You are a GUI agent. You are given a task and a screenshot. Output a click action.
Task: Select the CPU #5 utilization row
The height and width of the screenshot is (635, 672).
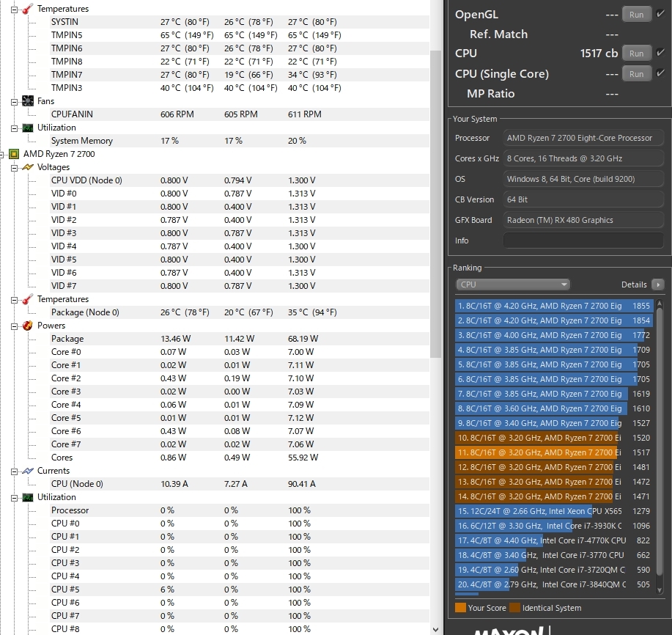(x=240, y=590)
